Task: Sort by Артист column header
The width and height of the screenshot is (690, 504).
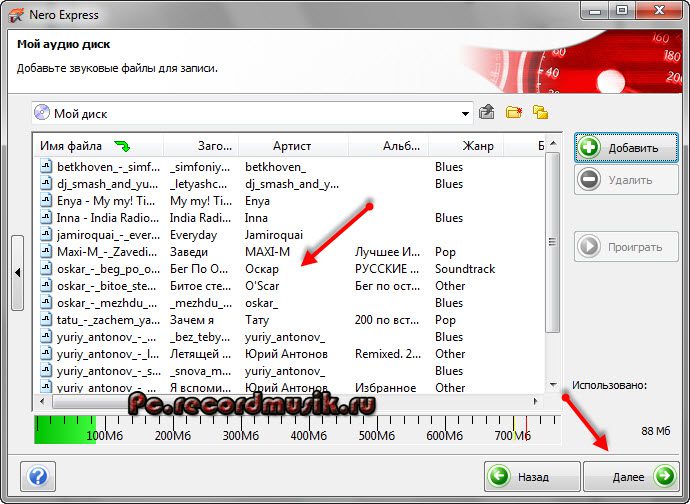Action: coord(293,146)
